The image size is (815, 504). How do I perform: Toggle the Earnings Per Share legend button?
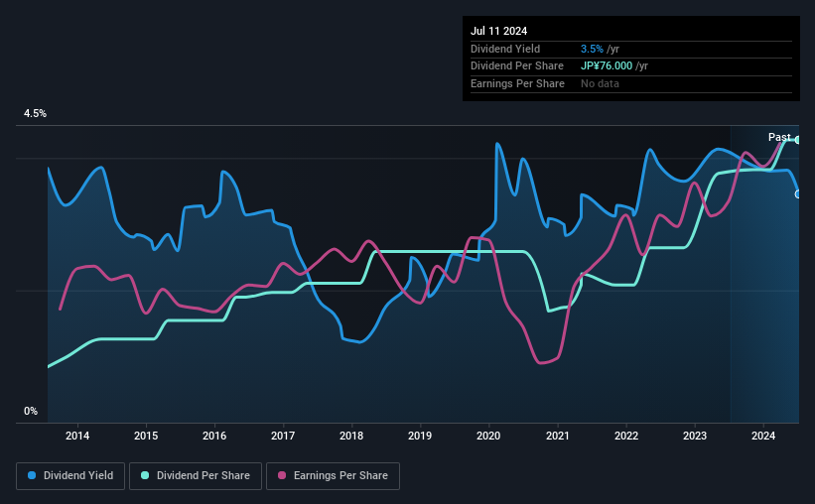click(x=333, y=476)
